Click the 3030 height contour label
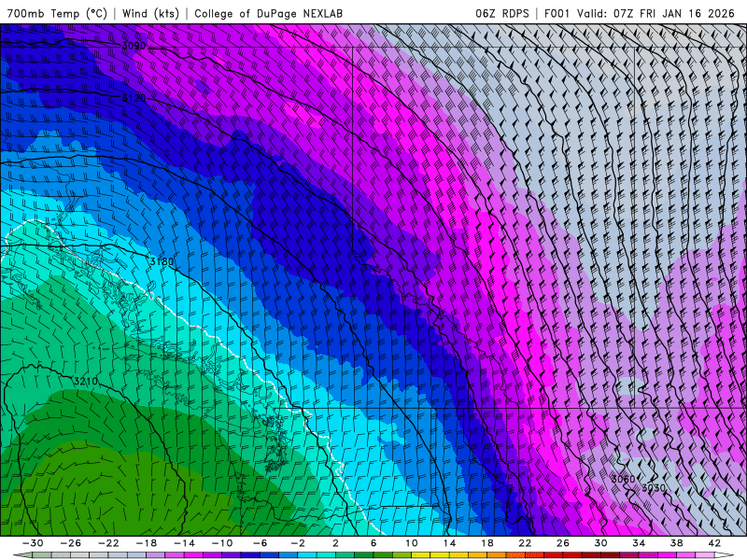 tap(654, 487)
